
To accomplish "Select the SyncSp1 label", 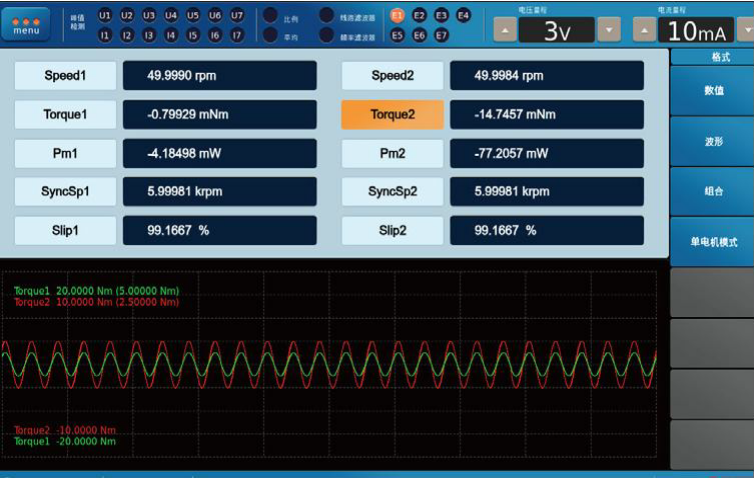I will [x=65, y=192].
